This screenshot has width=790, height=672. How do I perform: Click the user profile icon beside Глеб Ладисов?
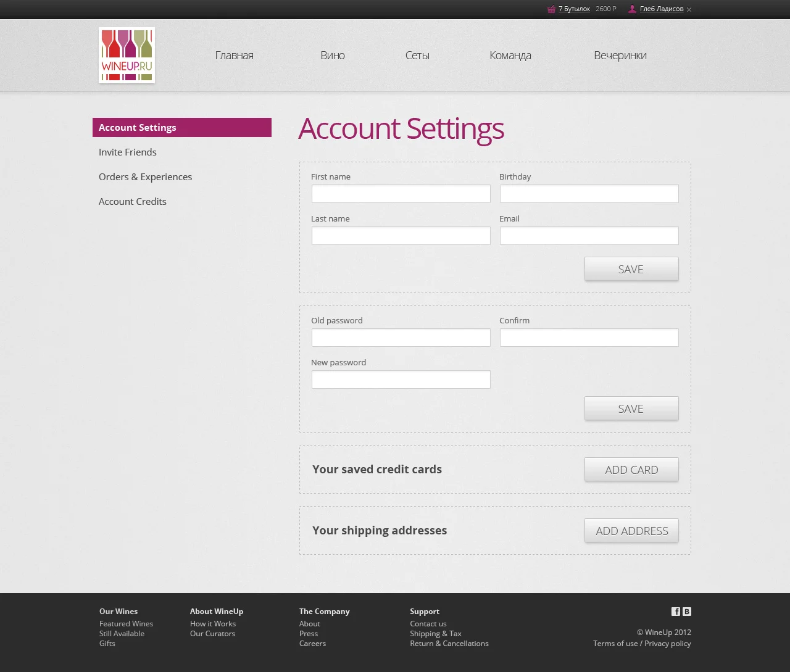(x=631, y=9)
